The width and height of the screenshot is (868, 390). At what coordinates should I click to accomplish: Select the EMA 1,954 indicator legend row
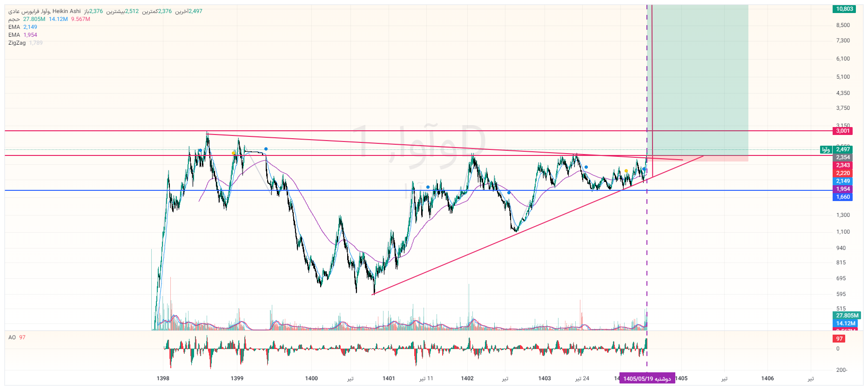coord(23,35)
